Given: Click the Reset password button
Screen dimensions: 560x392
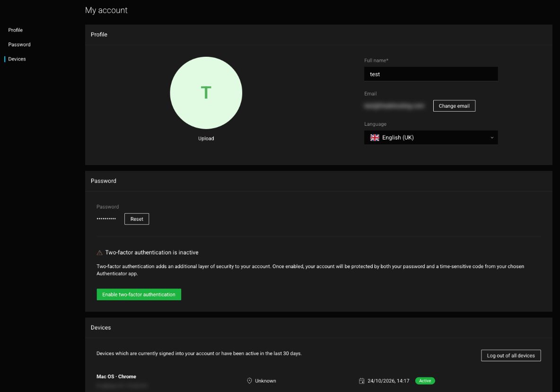Looking at the screenshot, I should click(x=136, y=219).
